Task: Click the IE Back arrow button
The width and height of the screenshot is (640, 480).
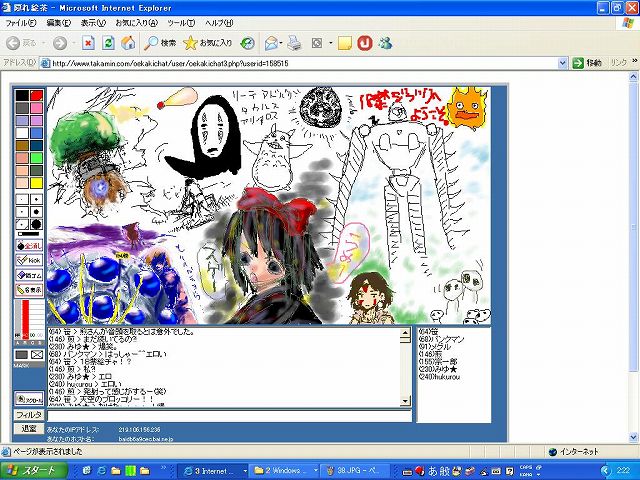Action: pyautogui.click(x=13, y=43)
